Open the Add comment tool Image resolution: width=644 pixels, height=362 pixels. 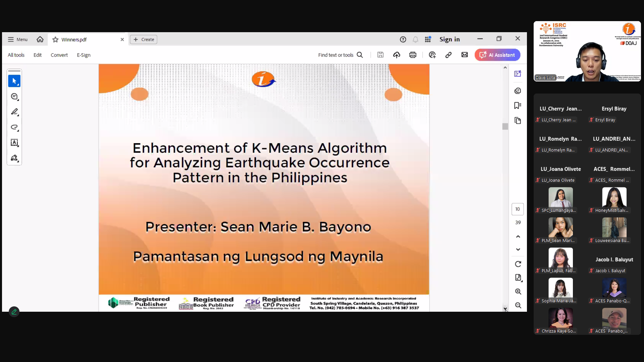(x=14, y=97)
